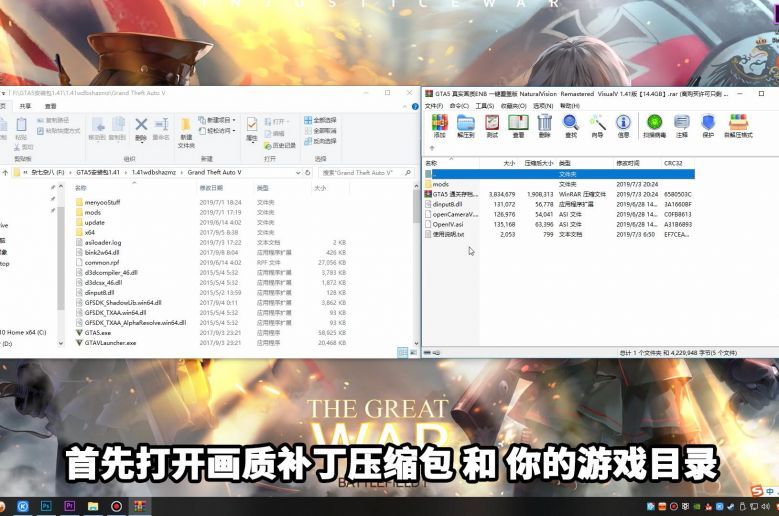Click the WinRAR Info (信息) icon
Image resolution: width=779 pixels, height=516 pixels.
coord(623,126)
